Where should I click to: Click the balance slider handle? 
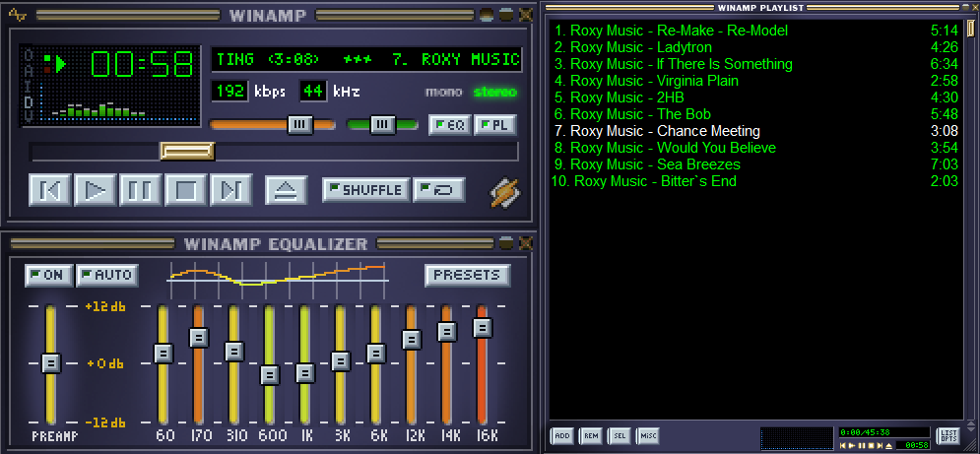pyautogui.click(x=382, y=124)
